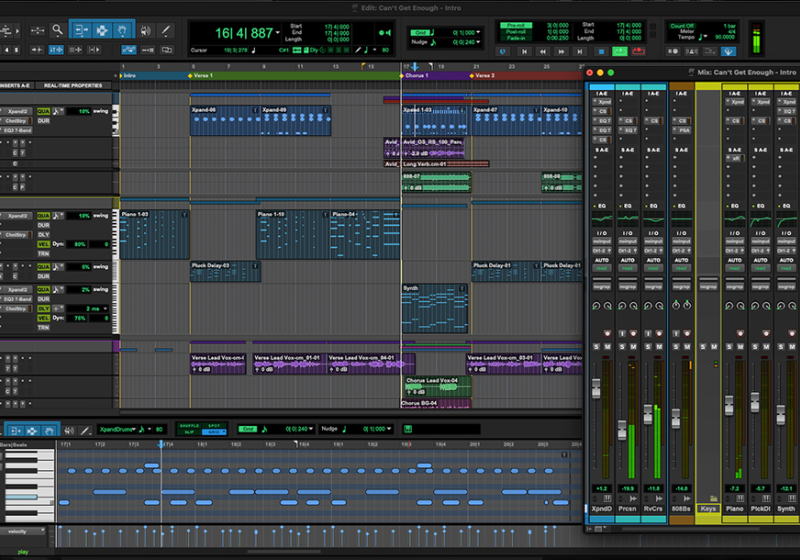Image resolution: width=800 pixels, height=560 pixels.
Task: Toggle the green Grid mode indicator
Action: point(420,33)
